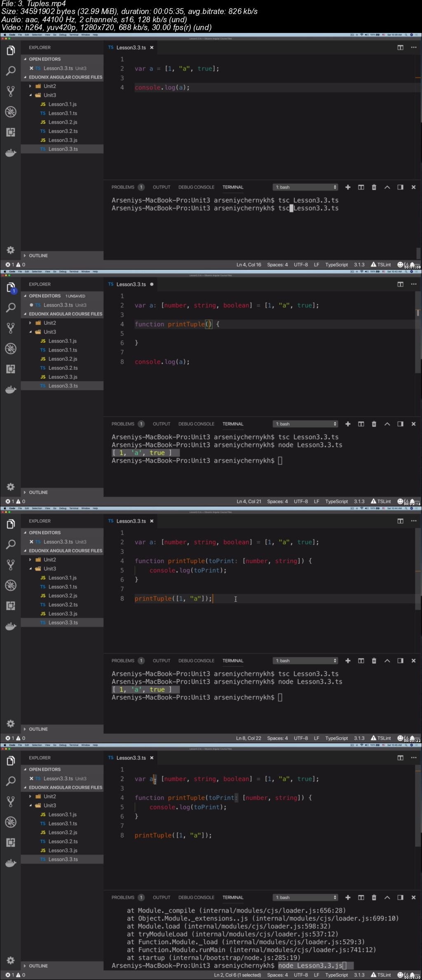Collapse Unit3 folder in top frame
The image size is (422, 980).
(62, 95)
